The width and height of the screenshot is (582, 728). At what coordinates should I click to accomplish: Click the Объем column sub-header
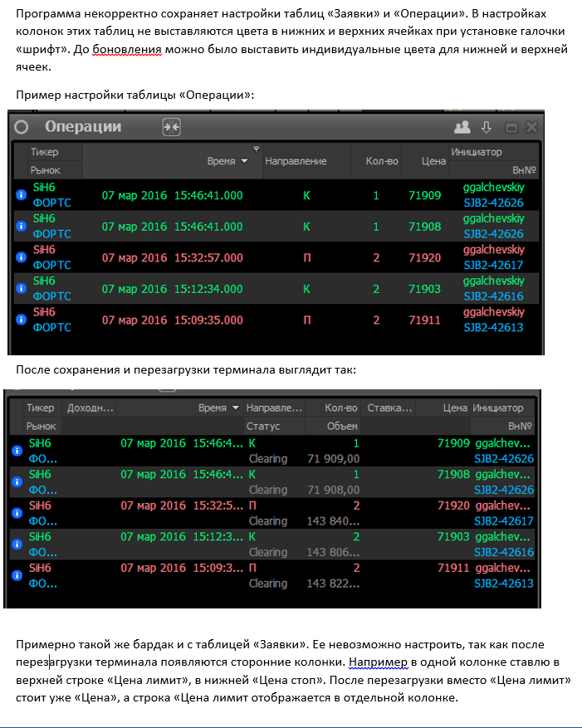click(341, 426)
